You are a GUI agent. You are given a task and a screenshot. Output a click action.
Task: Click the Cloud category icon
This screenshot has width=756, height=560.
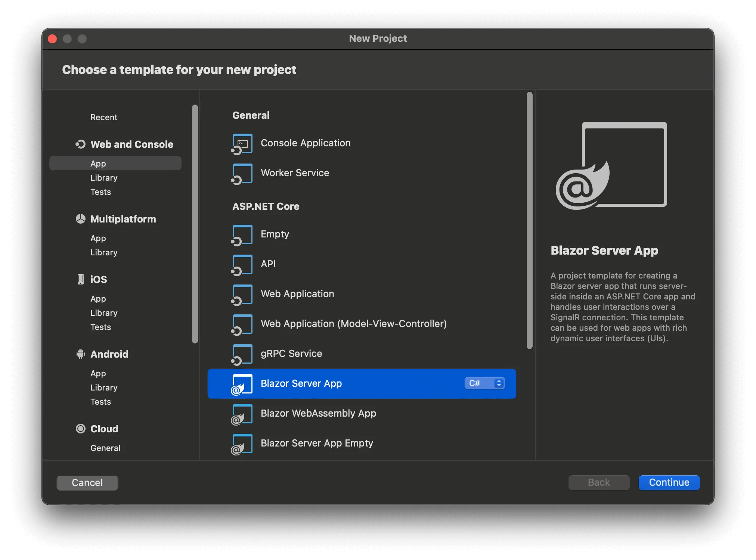coord(80,429)
